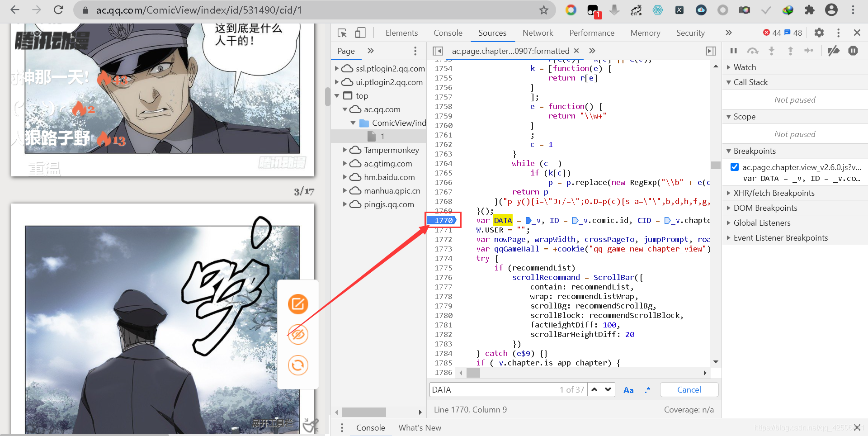Open the Chrome extensions puzzle icon
The image size is (868, 436).
point(810,10)
